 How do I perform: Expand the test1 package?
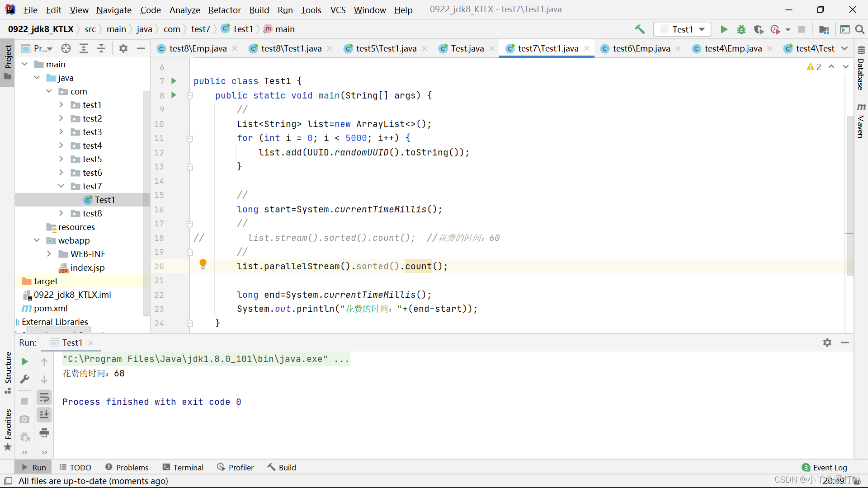pyautogui.click(x=61, y=105)
